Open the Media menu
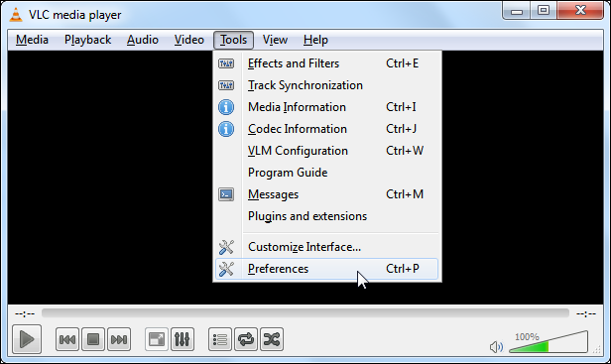Image resolution: width=611 pixels, height=364 pixels. [33, 40]
